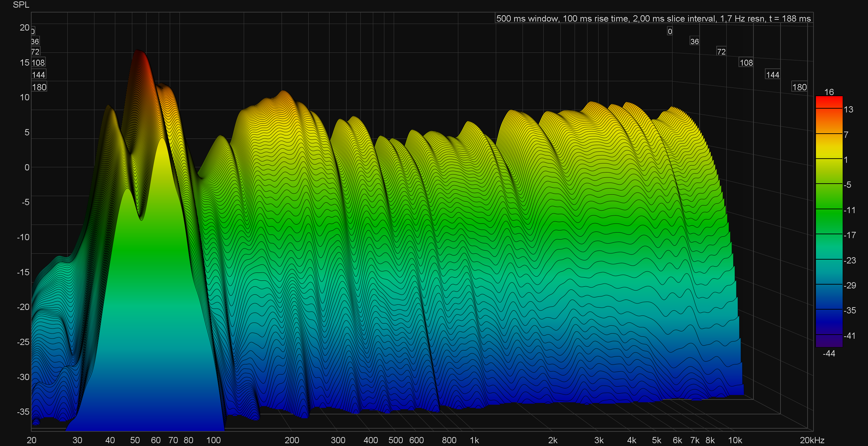Click the 1k frequency axis label
This screenshot has width=868, height=446.
474,440
